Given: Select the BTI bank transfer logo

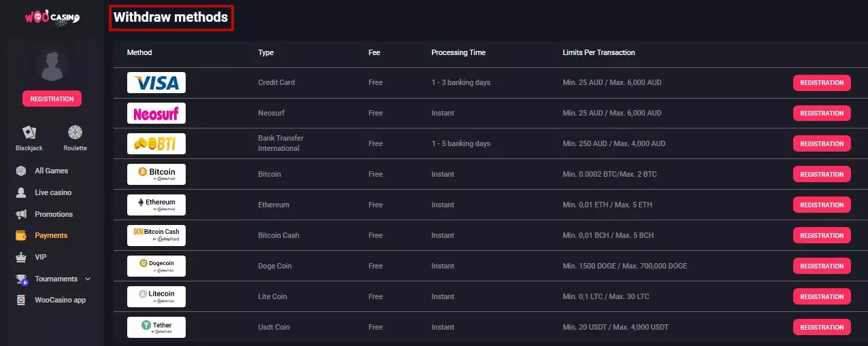Looking at the screenshot, I should tap(156, 143).
